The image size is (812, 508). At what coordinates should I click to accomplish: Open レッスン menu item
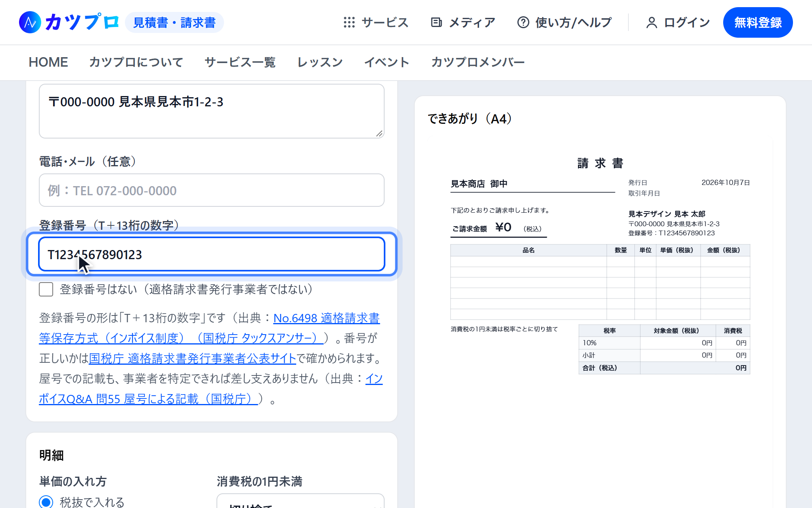320,62
